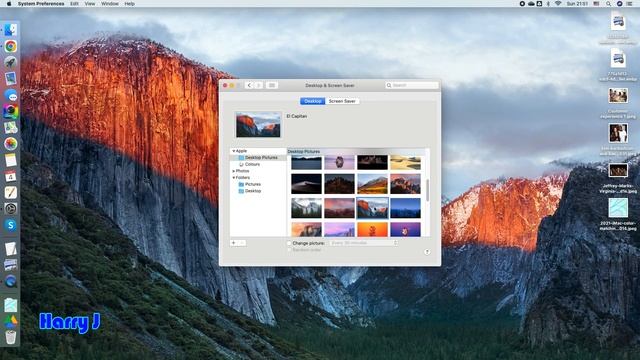The width and height of the screenshot is (640, 360).
Task: Open Maps app in the Dock
Action: pyautogui.click(x=11, y=127)
